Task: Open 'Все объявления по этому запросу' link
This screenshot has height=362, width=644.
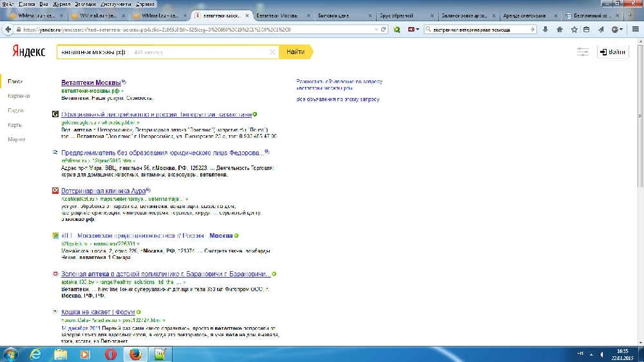Action: tap(337, 99)
